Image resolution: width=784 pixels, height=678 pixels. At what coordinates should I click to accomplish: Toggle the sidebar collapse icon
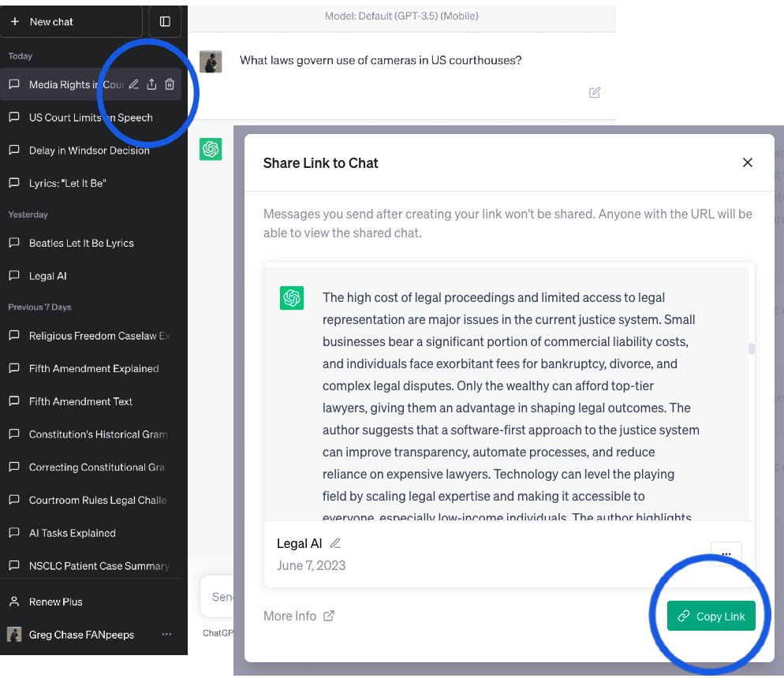pos(165,21)
